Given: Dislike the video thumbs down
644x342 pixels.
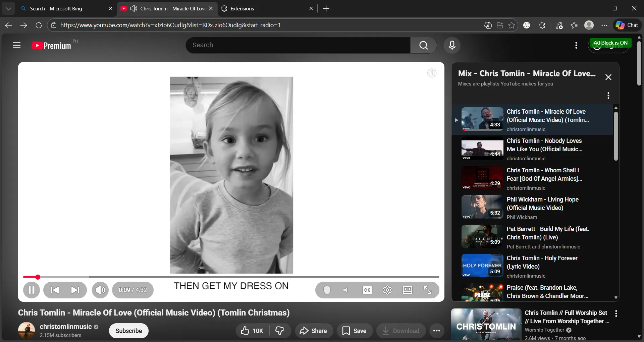Looking at the screenshot, I should pyautogui.click(x=280, y=331).
